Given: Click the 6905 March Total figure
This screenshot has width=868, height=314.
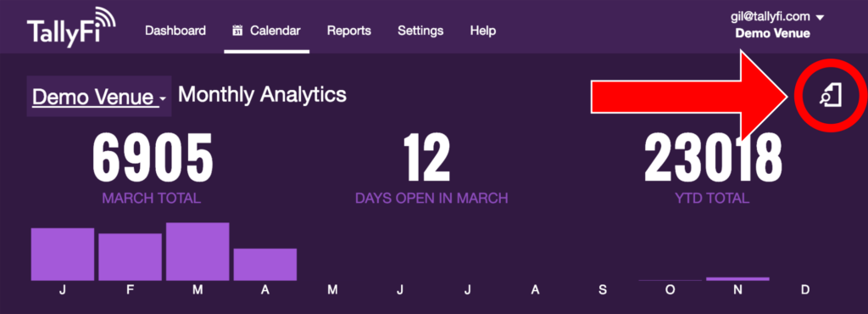Looking at the screenshot, I should (x=153, y=158).
